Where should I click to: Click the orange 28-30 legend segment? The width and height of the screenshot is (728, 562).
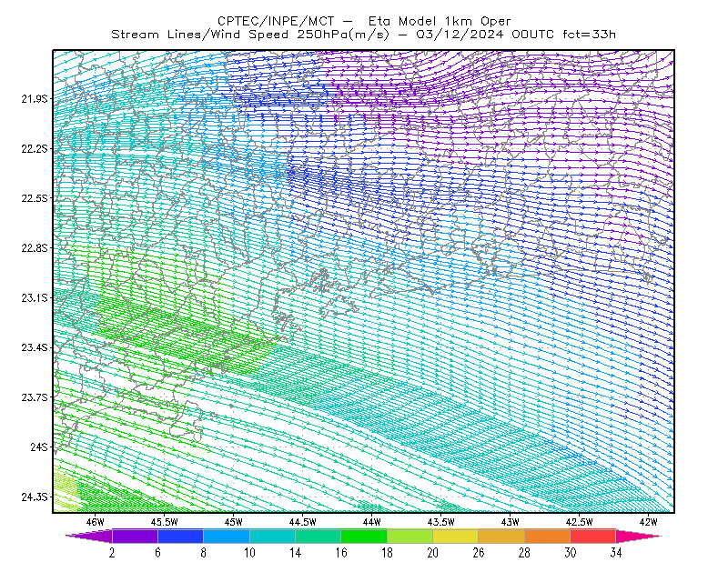coord(548,536)
